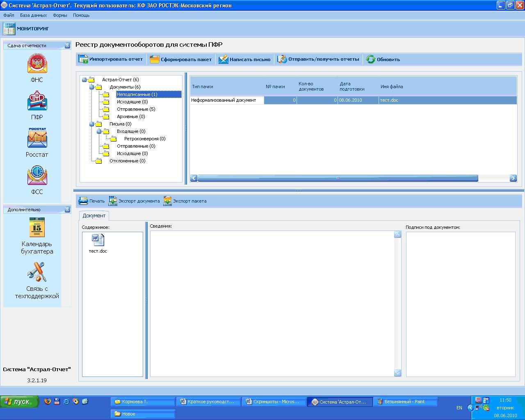Open Календарь бухгалтера icon
525x420 pixels.
[37, 227]
